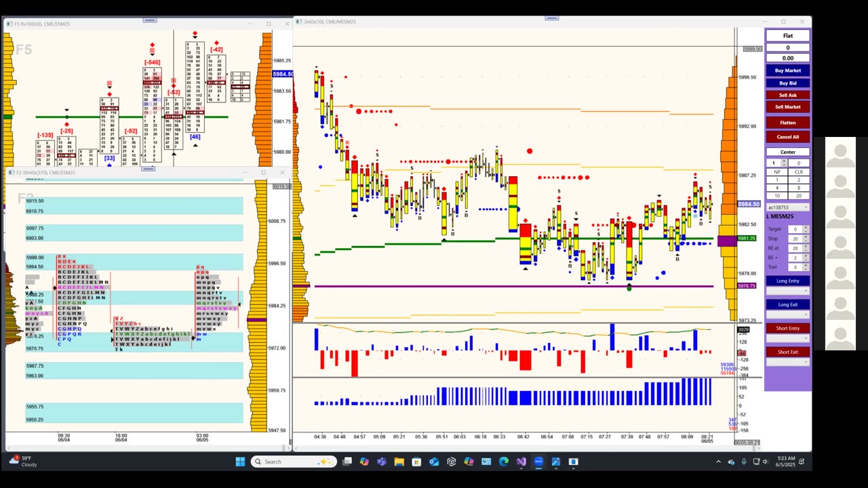Clear quantity with CLR button
This screenshot has height=488, width=868.
click(x=799, y=172)
